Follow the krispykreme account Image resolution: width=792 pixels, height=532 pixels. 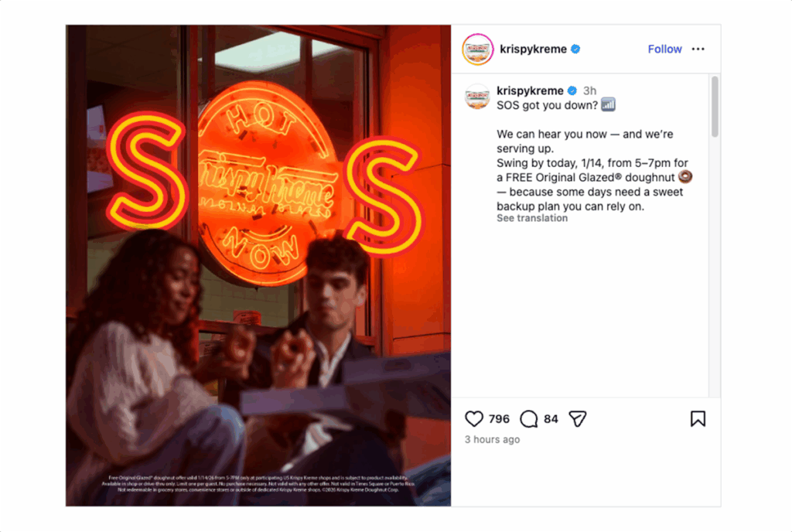tap(664, 49)
